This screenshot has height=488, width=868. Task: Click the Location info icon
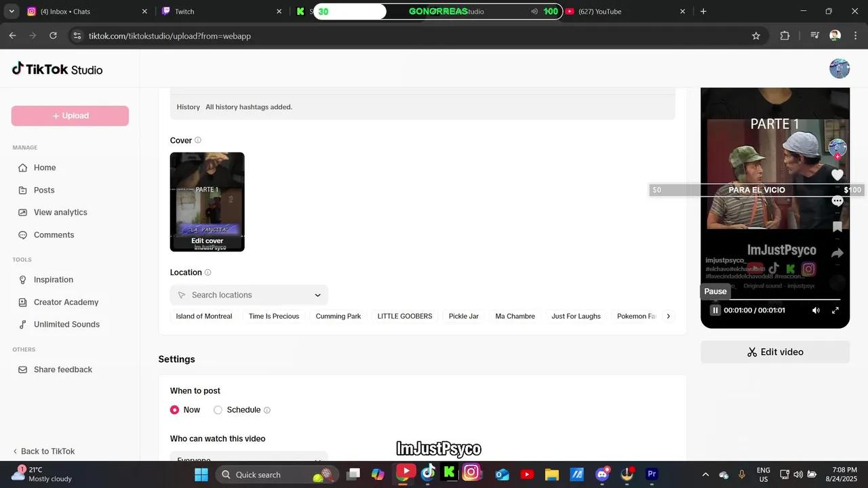pyautogui.click(x=208, y=272)
